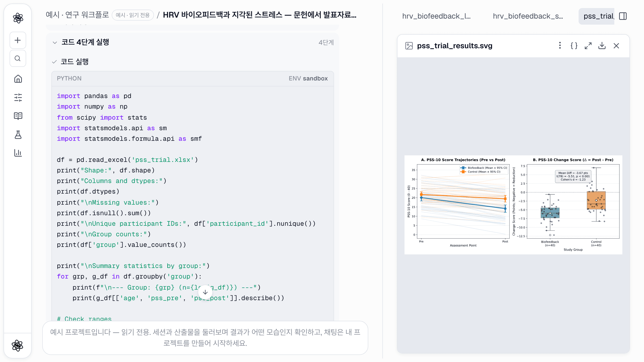Image resolution: width=644 pixels, height=362 pixels.
Task: Open more options for pss_trial_results.svg
Action: (560, 46)
